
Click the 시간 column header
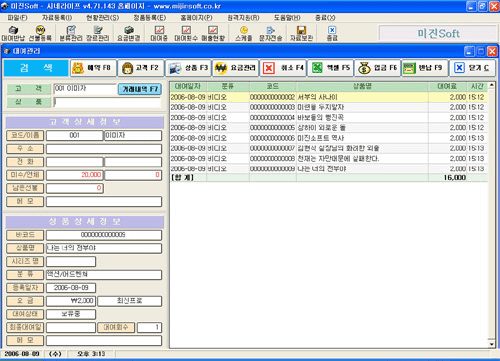(477, 87)
